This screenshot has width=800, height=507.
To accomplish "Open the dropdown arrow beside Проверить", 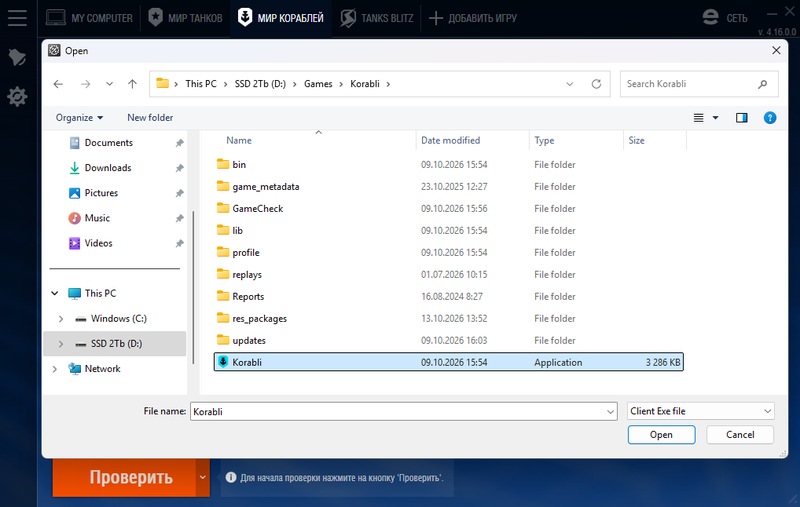I will tap(203, 477).
